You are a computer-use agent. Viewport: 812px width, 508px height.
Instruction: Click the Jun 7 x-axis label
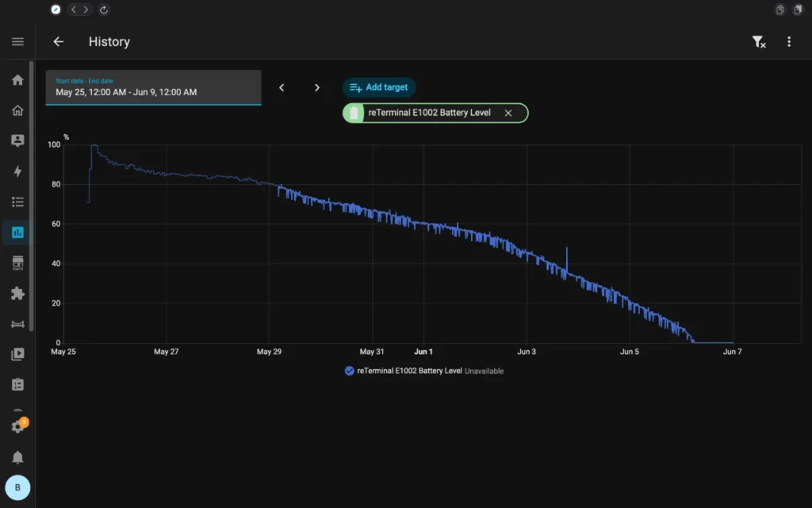[732, 352]
